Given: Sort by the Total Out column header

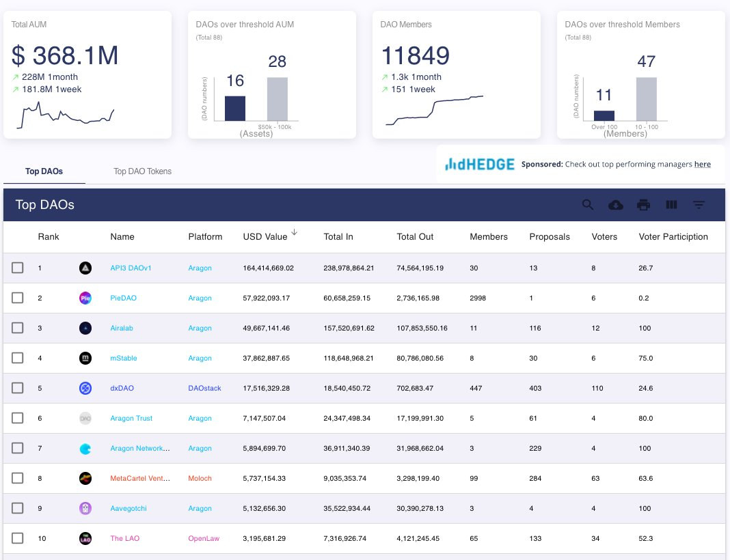Looking at the screenshot, I should 415,237.
